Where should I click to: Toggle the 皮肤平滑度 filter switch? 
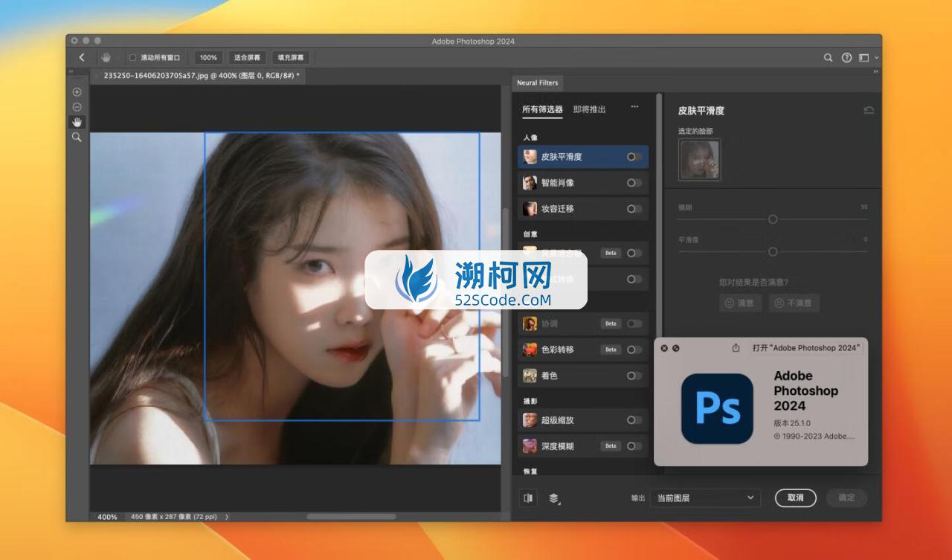tap(634, 157)
